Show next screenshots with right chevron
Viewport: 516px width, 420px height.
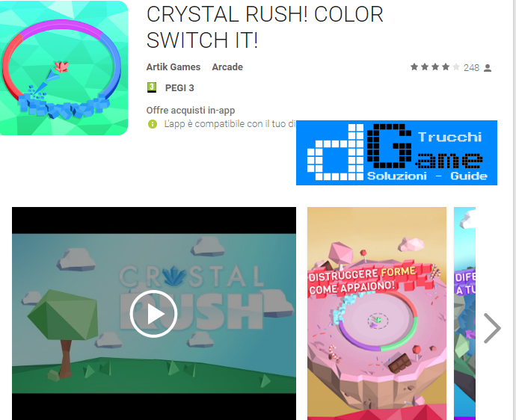pos(492,328)
